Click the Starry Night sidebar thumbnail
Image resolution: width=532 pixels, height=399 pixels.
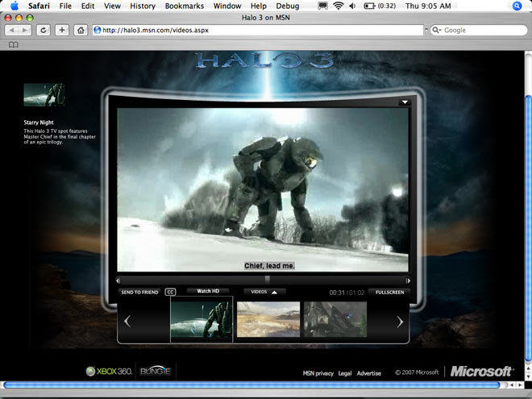tap(44, 94)
